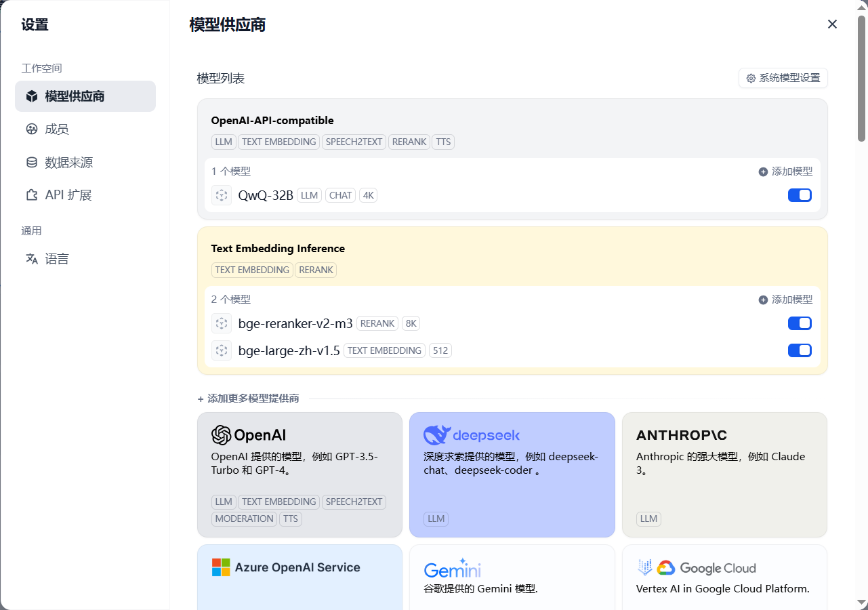Click the translate icon beside 语言
The height and width of the screenshot is (610, 868).
pos(32,259)
